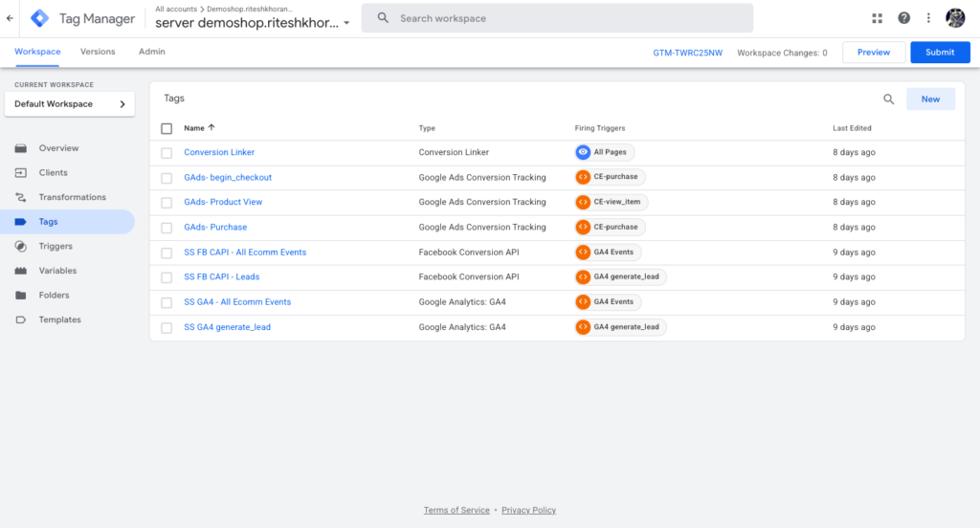Click the back arrow beside the Tag Manager logo
This screenshot has width=980, height=528.
[10, 18]
